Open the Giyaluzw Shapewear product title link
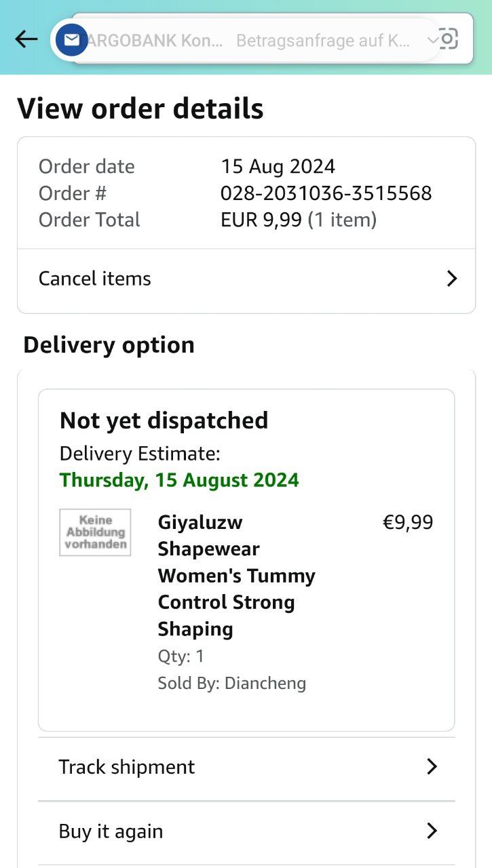This screenshot has height=868, width=492. click(237, 576)
